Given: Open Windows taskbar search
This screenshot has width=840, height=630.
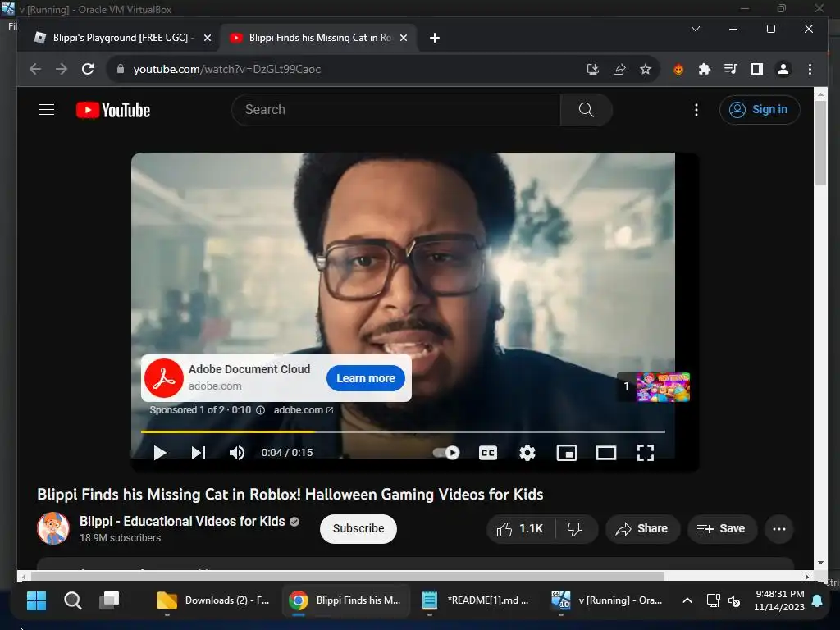Looking at the screenshot, I should point(72,600).
